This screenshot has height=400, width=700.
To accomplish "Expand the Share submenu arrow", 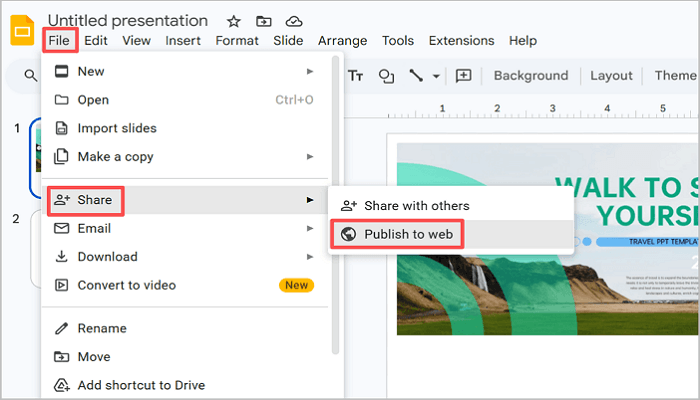I will point(310,200).
